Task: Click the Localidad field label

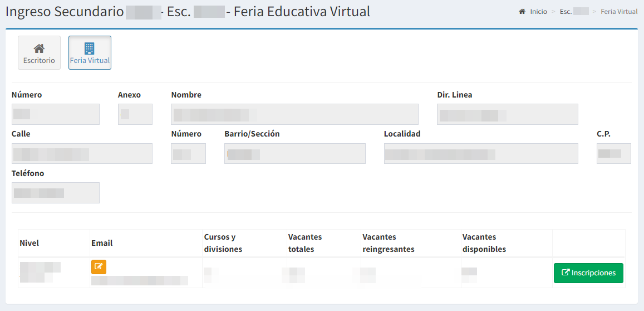Action: (402, 134)
